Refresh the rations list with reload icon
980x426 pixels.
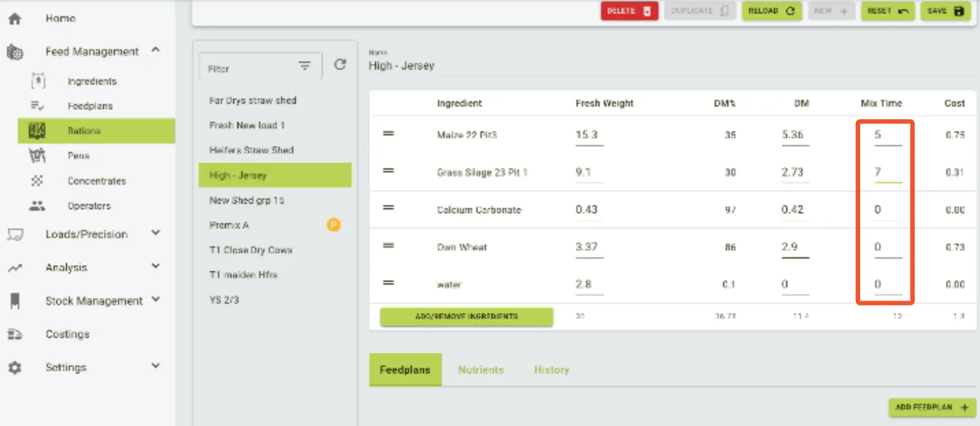tap(340, 65)
